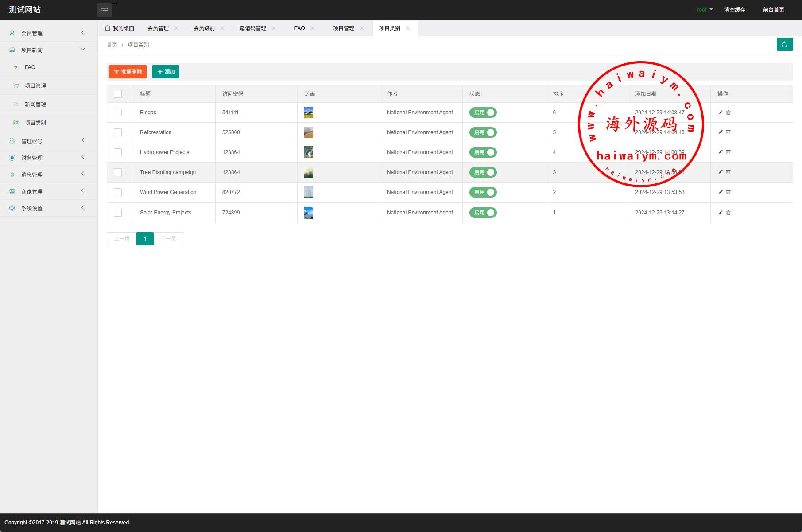Open 新闻管理 in the sidebar
The image size is (802, 532).
pos(35,105)
